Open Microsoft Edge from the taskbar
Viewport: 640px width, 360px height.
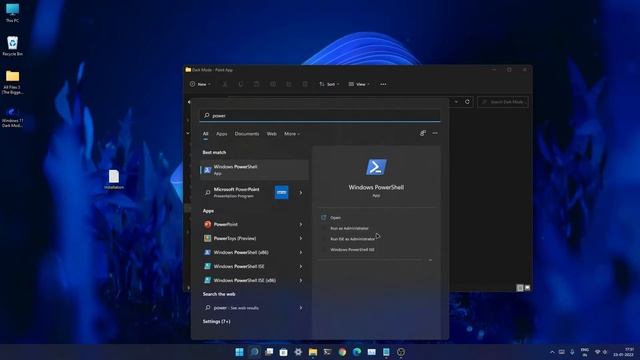click(x=357, y=352)
